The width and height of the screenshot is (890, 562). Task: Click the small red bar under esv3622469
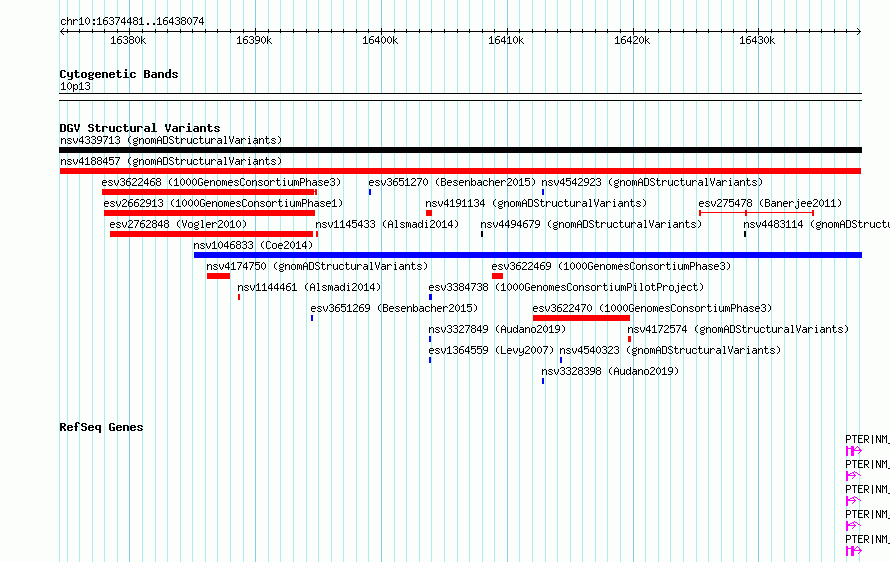coord(498,276)
